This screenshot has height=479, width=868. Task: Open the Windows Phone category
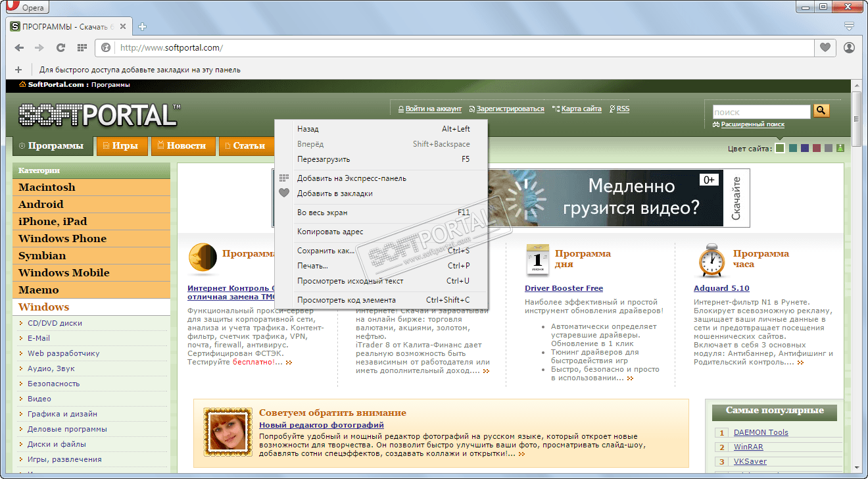pos(91,239)
